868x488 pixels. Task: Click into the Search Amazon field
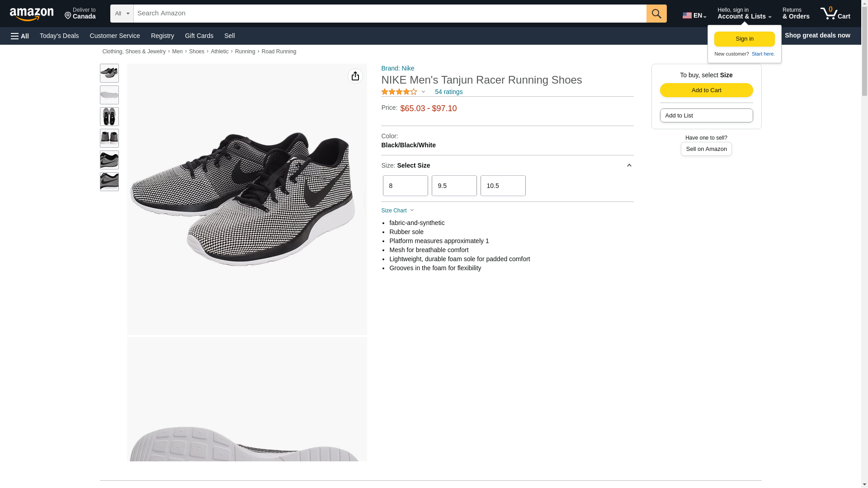[x=389, y=14]
